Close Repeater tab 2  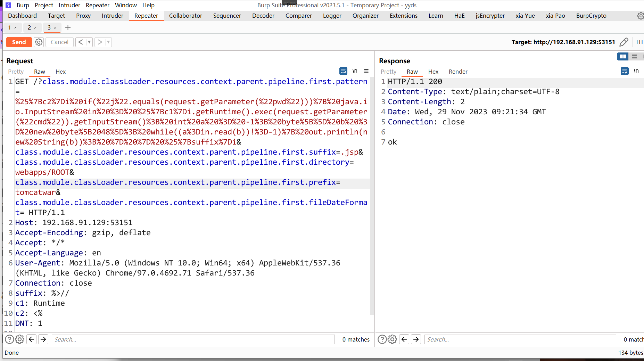(x=35, y=27)
